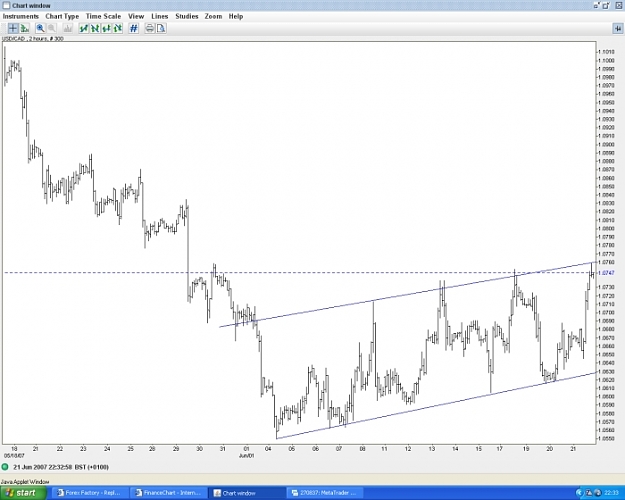Click the greyed-out histogram bars icon
This screenshot has width=625, height=500.
[68, 28]
